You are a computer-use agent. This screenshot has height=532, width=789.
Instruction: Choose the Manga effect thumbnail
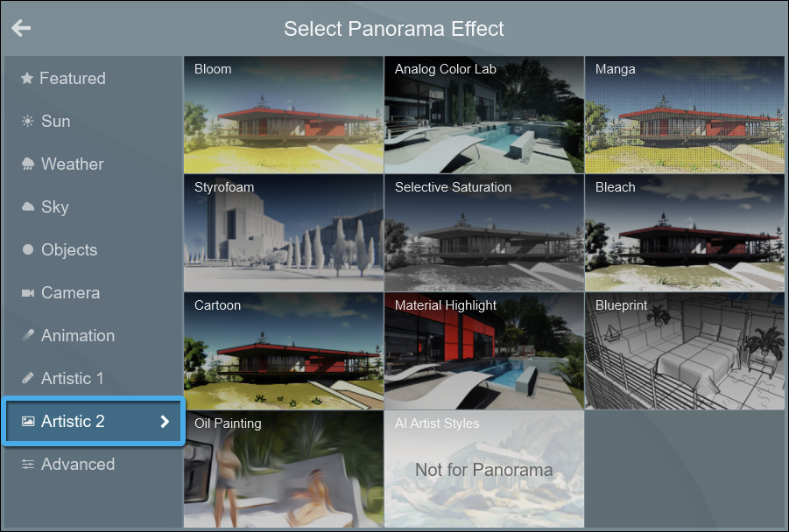click(x=684, y=115)
